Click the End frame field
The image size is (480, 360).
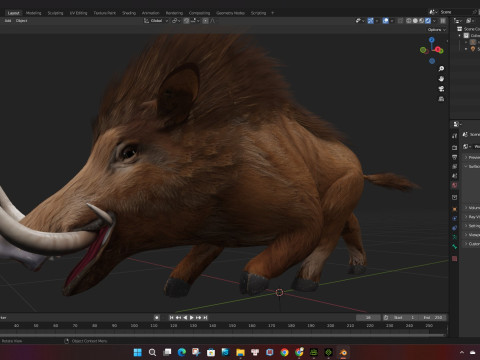point(433,318)
